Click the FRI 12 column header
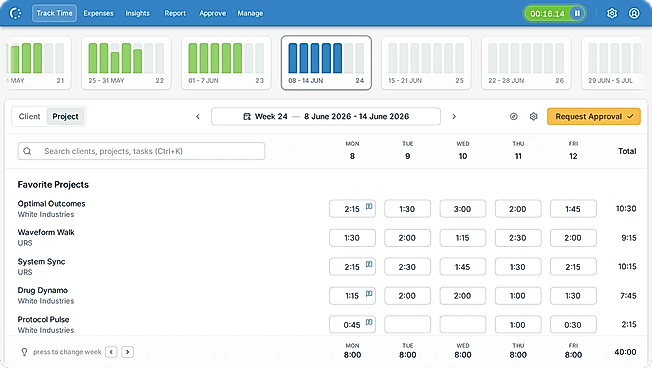The image size is (652, 368). [573, 151]
